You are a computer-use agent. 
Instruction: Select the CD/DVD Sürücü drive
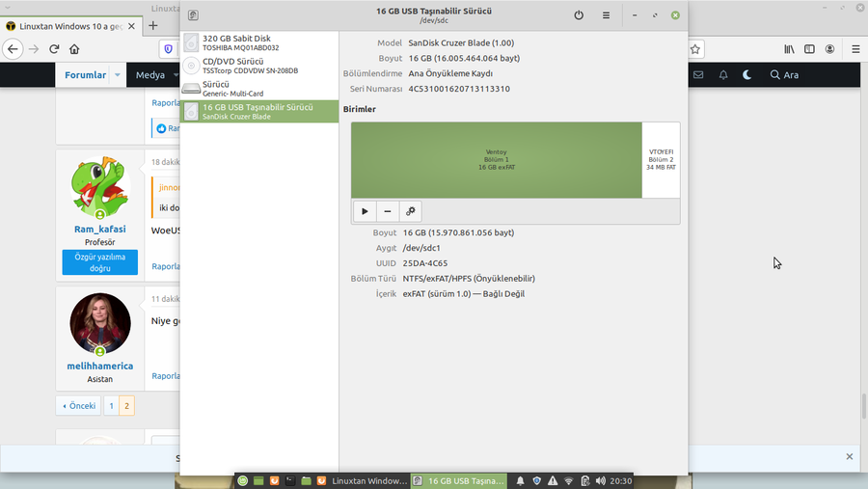tap(259, 66)
